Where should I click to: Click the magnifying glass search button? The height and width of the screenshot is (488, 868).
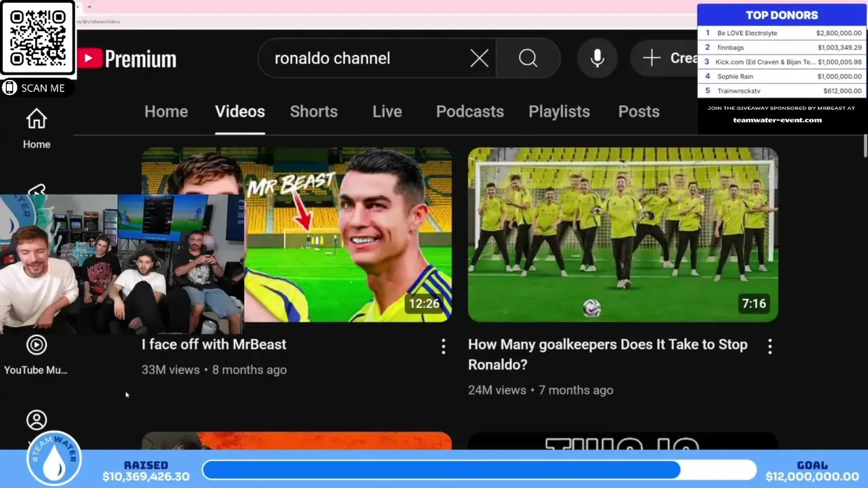pyautogui.click(x=528, y=58)
